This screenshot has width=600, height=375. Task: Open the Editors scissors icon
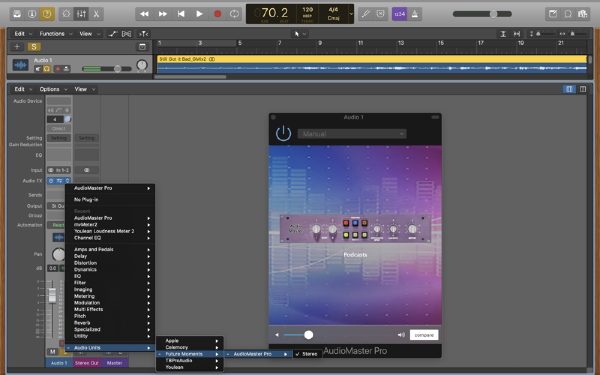click(x=96, y=14)
